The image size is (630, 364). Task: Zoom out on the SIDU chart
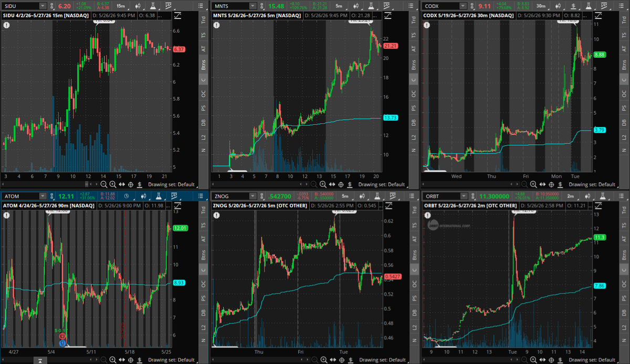[104, 185]
